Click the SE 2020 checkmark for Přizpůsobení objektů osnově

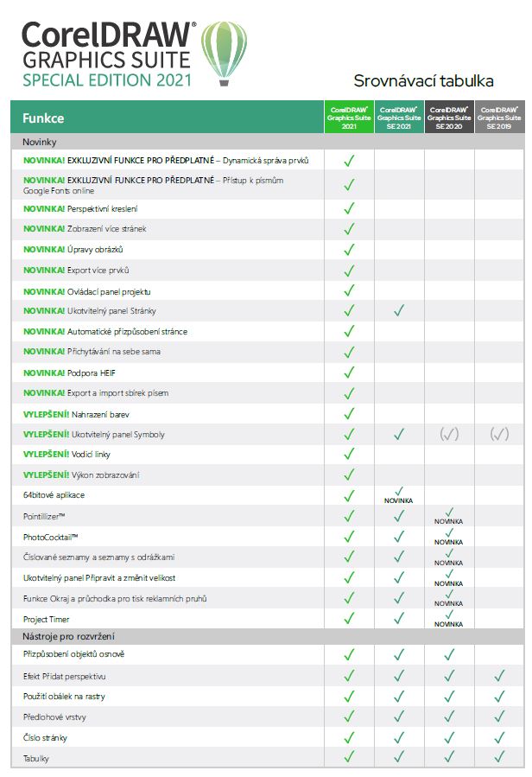coord(449,655)
